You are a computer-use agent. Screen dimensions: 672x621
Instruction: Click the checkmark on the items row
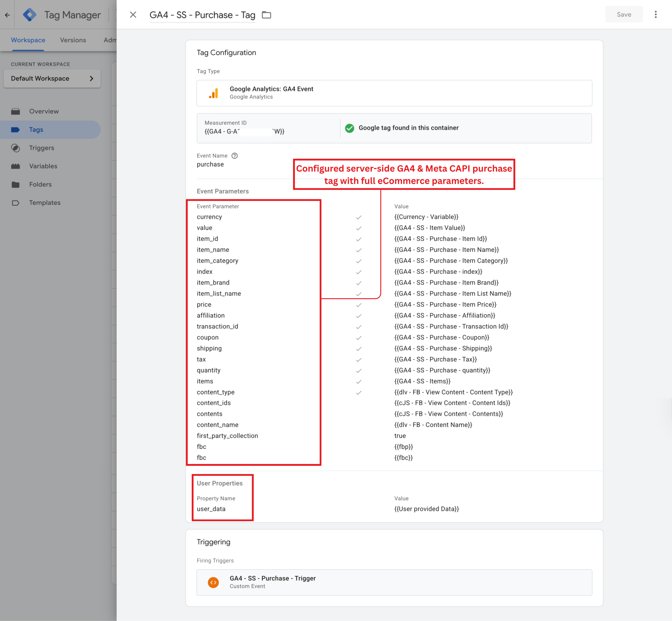tap(359, 382)
